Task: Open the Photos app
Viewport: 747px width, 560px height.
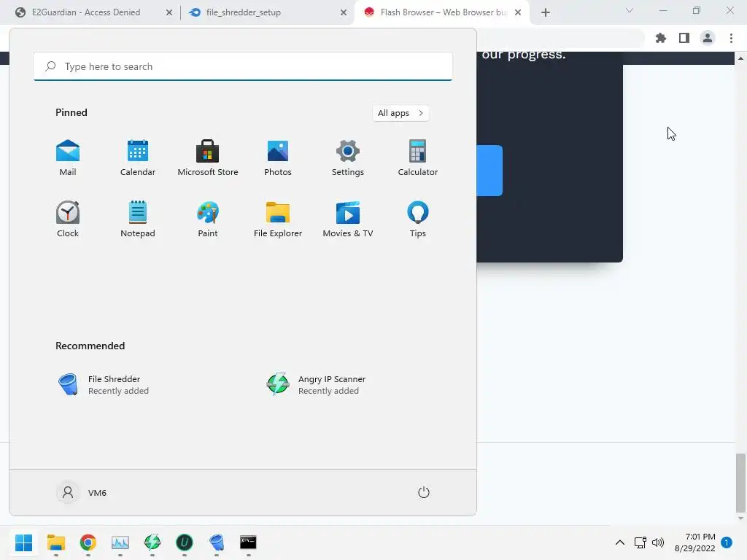Action: click(278, 157)
